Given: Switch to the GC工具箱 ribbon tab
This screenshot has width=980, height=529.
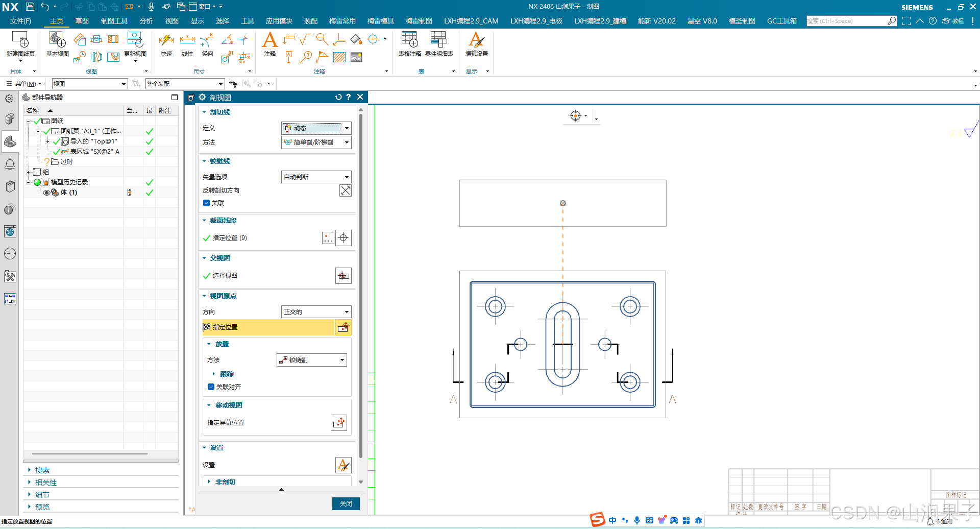Looking at the screenshot, I should pyautogui.click(x=782, y=21).
